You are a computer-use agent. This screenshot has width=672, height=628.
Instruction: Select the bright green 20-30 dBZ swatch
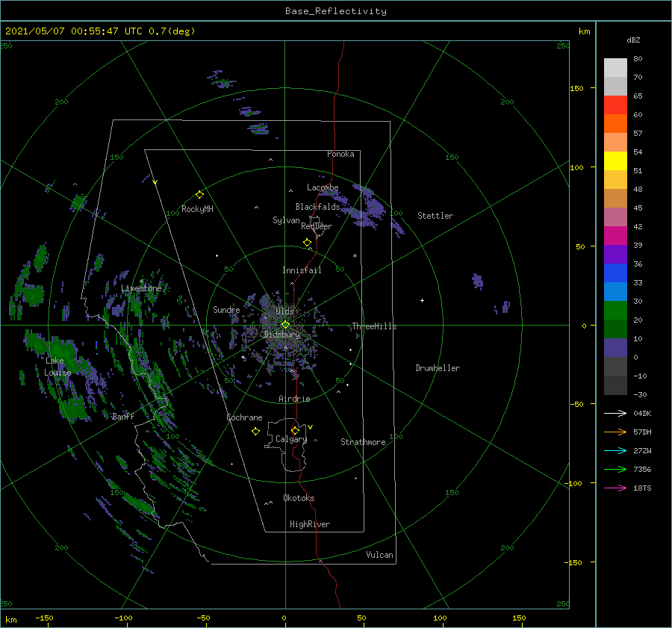pyautogui.click(x=615, y=311)
